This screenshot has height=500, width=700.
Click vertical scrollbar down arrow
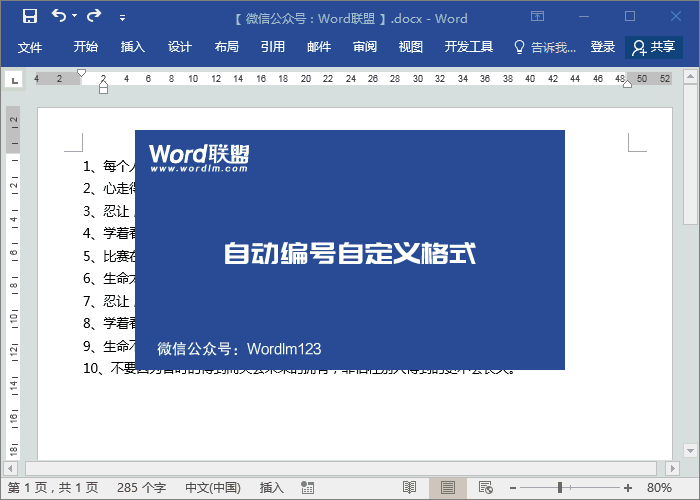(x=690, y=450)
